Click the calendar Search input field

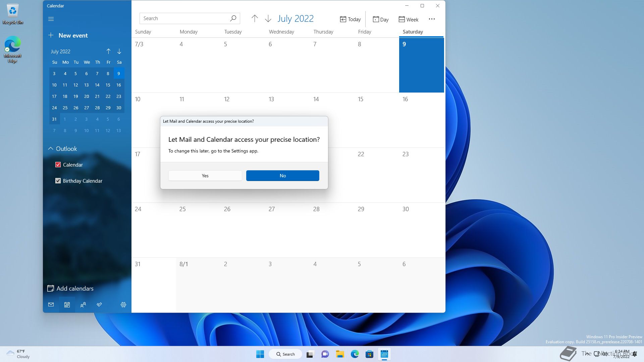[184, 18]
